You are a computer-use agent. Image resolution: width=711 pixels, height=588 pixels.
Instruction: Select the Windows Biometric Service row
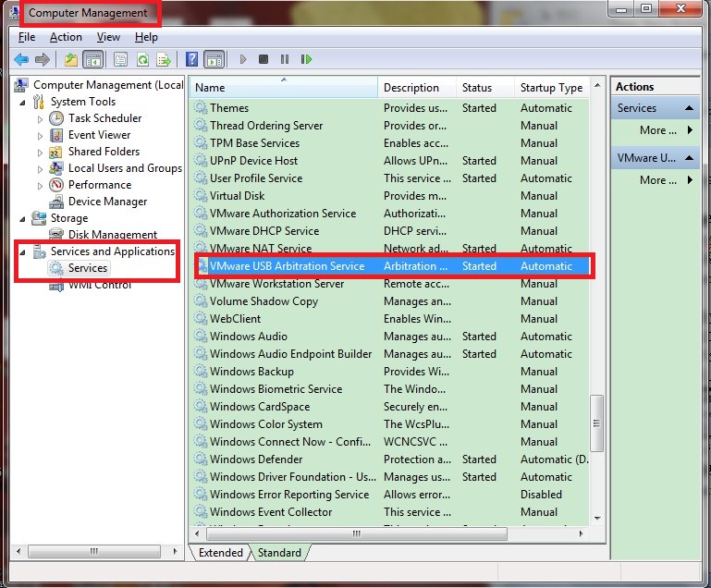[x=391, y=389]
